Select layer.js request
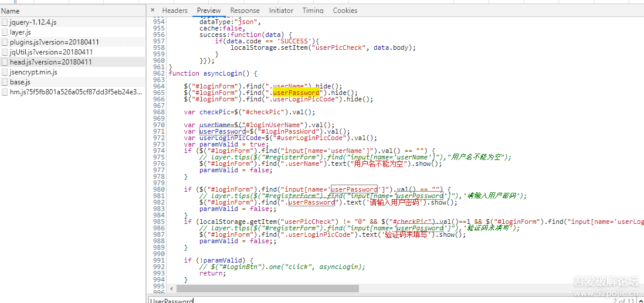 (x=72, y=32)
